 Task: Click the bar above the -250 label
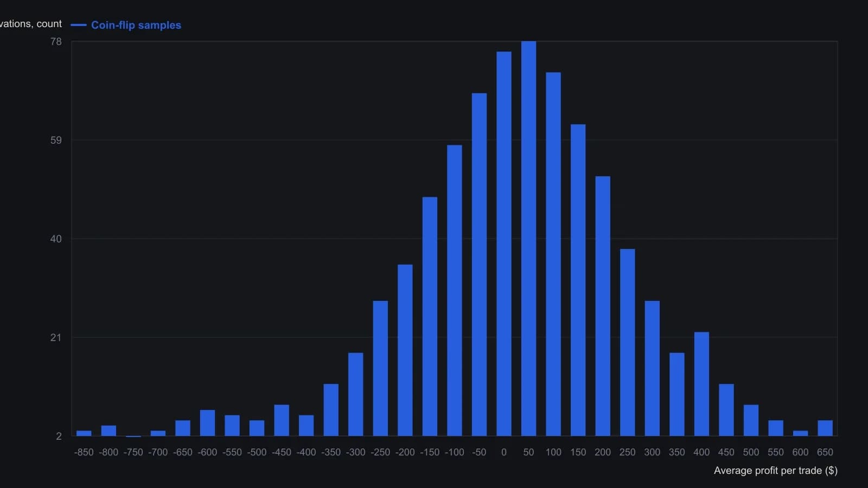coord(380,369)
